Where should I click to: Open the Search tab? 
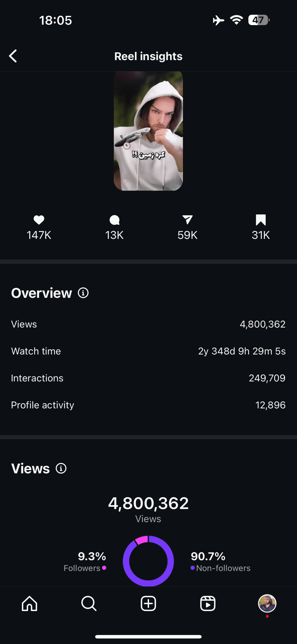pyautogui.click(x=89, y=604)
